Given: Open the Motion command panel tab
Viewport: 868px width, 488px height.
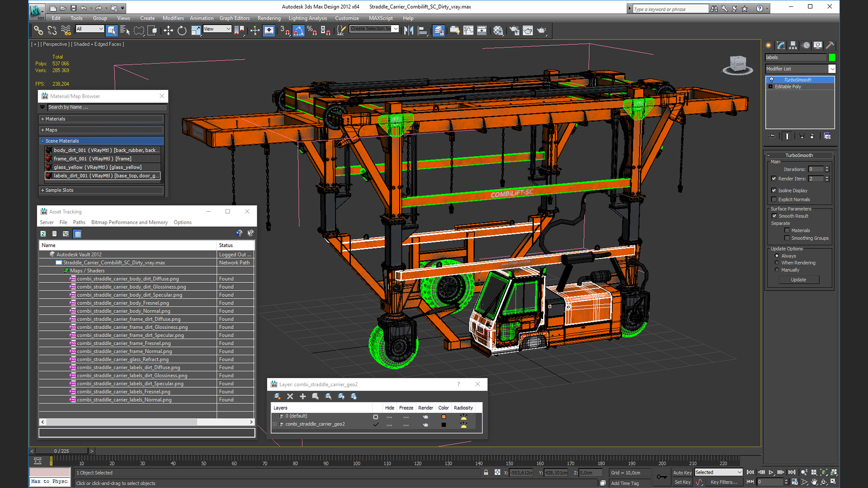Looking at the screenshot, I should click(806, 45).
